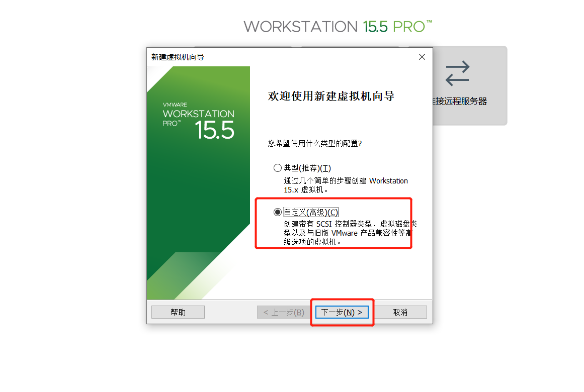Viewport: 584px width, 392px height.
Task: Click the small VMWARE text in banner
Action: tap(175, 105)
